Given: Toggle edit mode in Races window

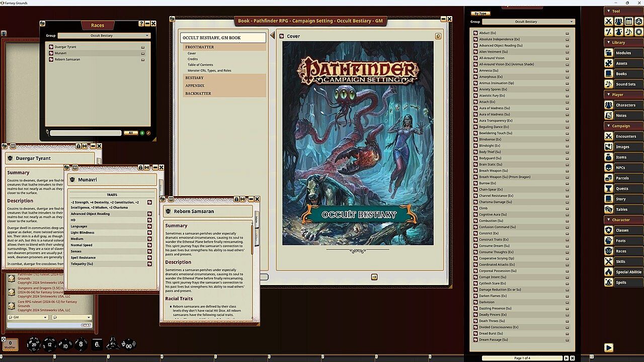Looking at the screenshot, I should [148, 133].
